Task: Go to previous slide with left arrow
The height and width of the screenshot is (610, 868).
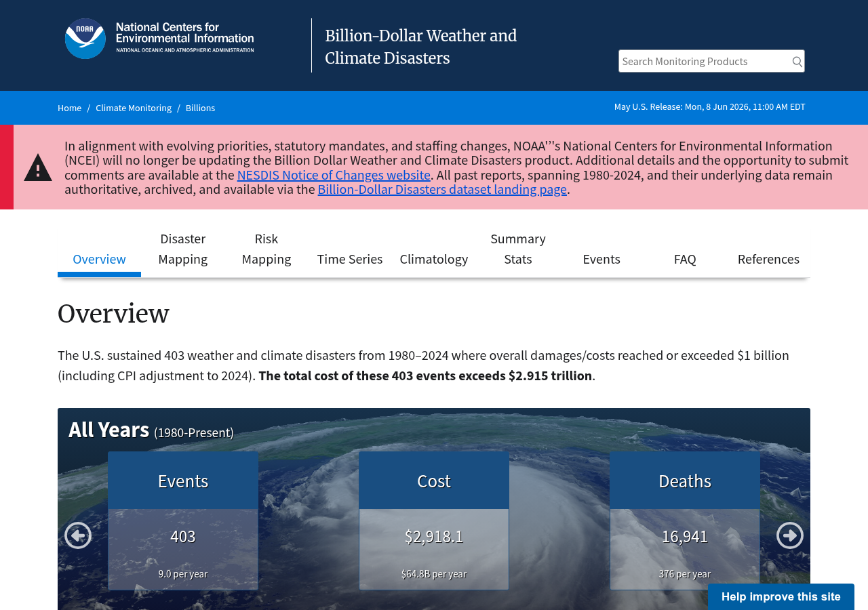Action: point(78,535)
